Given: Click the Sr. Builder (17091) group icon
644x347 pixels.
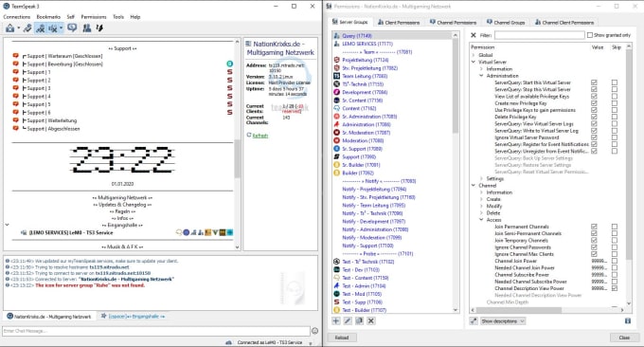Looking at the screenshot, I should [x=337, y=165].
